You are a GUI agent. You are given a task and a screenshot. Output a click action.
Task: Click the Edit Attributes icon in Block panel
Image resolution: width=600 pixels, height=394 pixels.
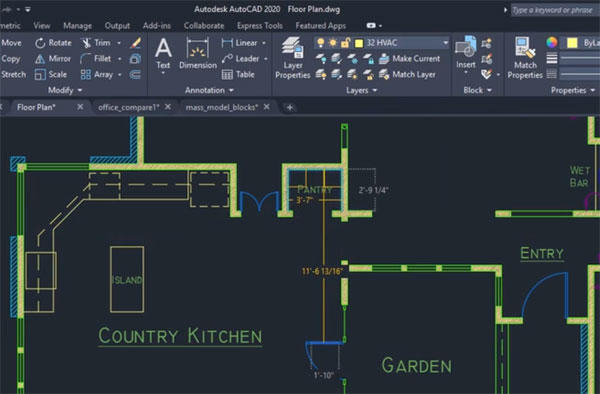pos(487,74)
